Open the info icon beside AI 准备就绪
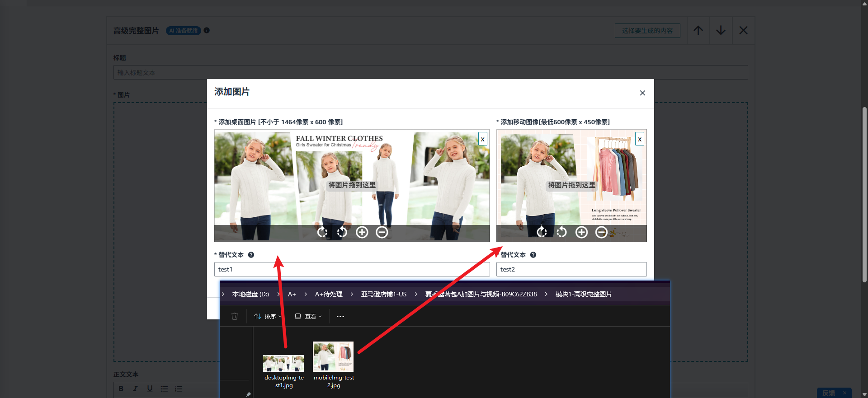This screenshot has height=398, width=868. tap(207, 30)
